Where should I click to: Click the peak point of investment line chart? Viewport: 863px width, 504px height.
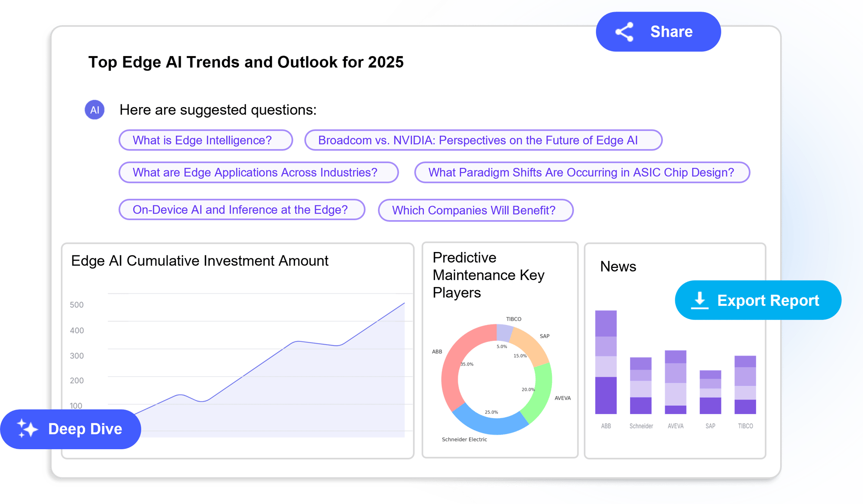click(404, 303)
